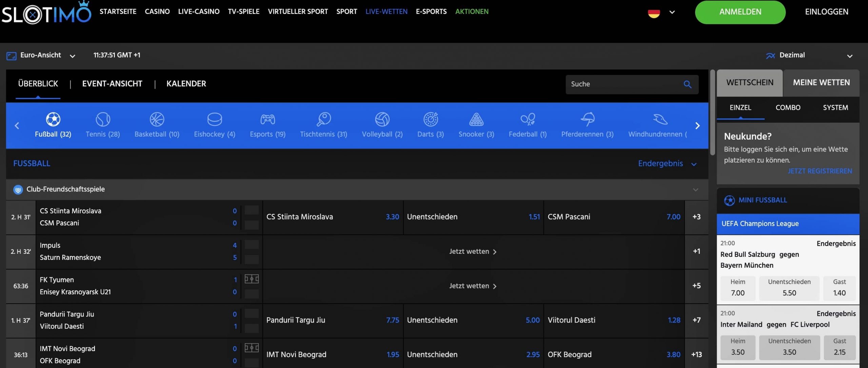Screen dimensions: 868x368
Task: Bet on CS Stiinta Miroslava at 3.30
Action: pyautogui.click(x=333, y=217)
